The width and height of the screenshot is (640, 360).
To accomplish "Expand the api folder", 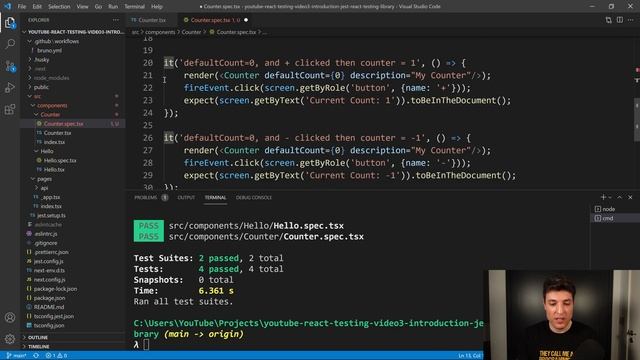I will [73, 188].
